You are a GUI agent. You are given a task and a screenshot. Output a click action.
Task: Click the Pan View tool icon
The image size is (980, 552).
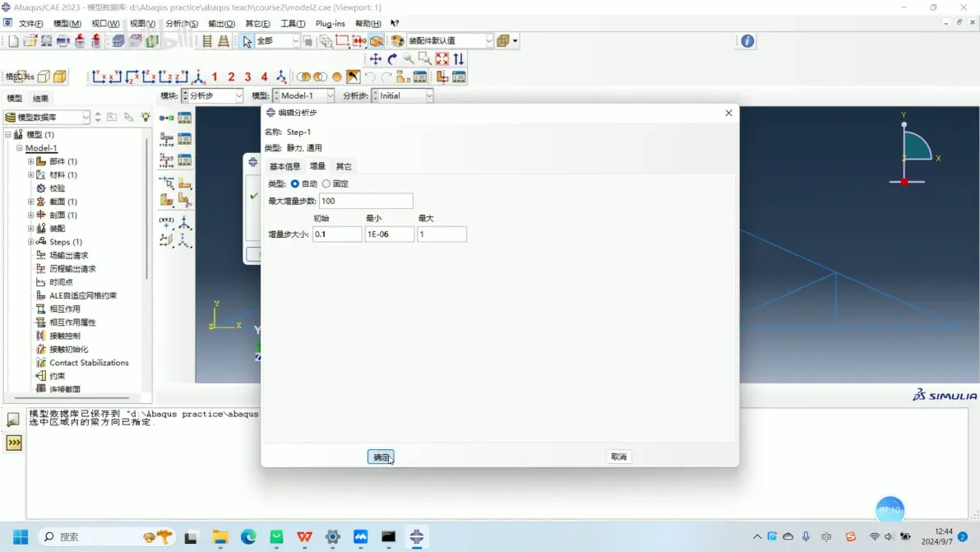coord(375,58)
